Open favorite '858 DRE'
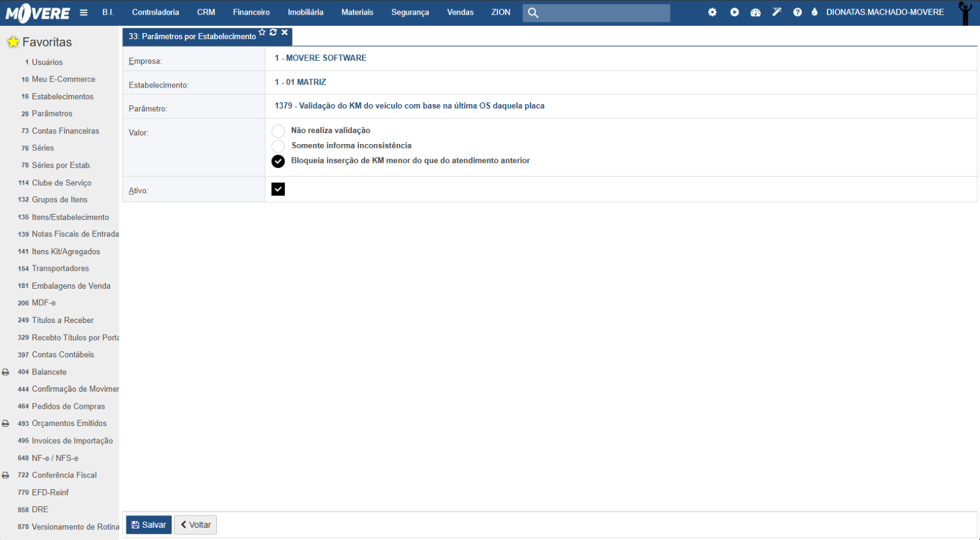The width and height of the screenshot is (980, 540). click(33, 509)
